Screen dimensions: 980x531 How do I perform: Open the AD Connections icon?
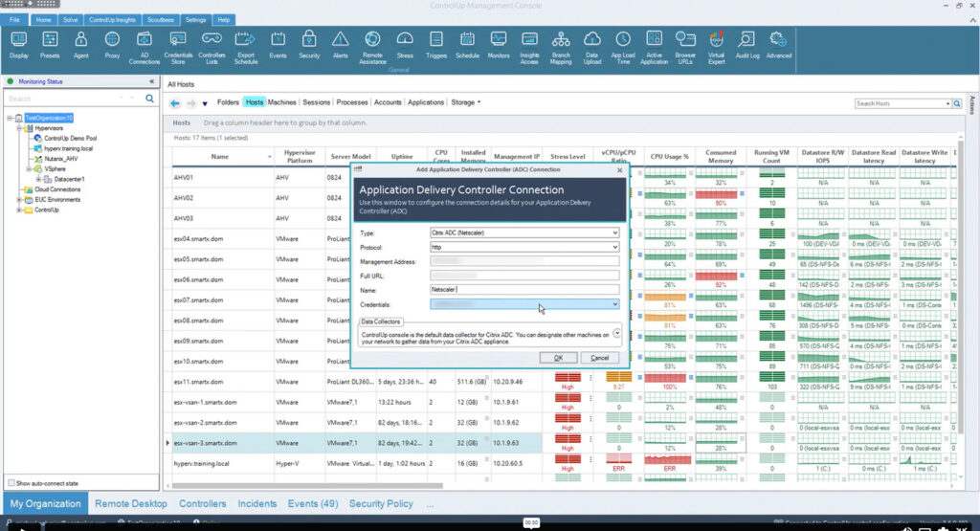pos(145,38)
